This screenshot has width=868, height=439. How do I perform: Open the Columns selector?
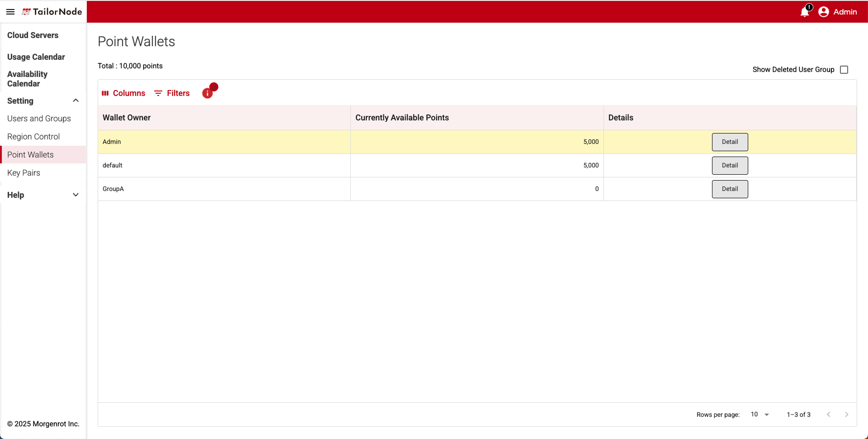[123, 93]
